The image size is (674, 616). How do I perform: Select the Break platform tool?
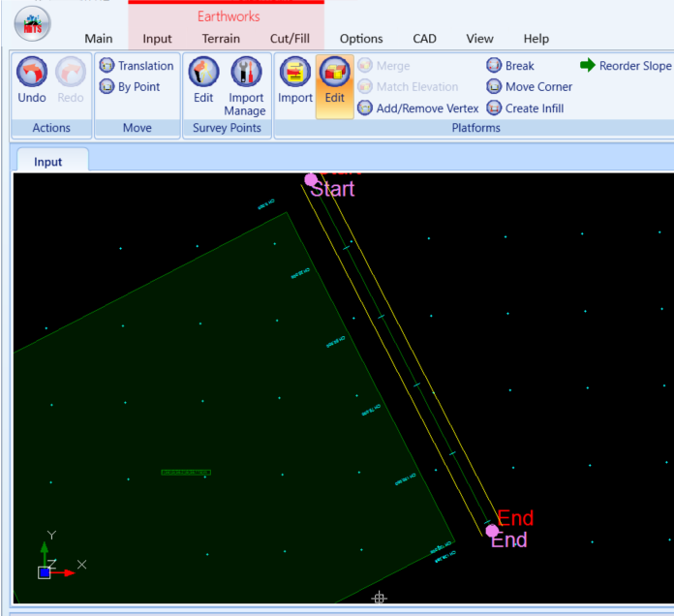click(x=510, y=66)
